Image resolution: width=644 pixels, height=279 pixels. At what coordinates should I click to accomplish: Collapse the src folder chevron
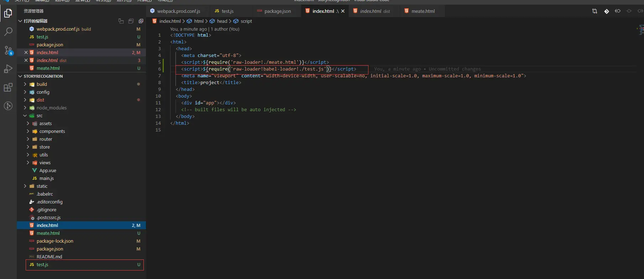(x=25, y=115)
